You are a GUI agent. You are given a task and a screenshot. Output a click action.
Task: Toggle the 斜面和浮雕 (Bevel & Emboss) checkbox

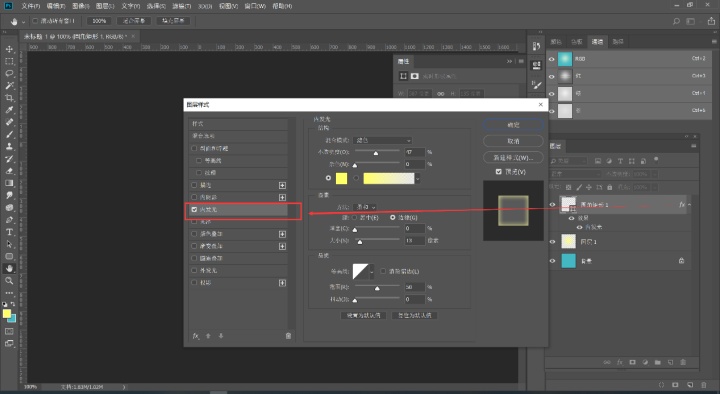tap(194, 148)
